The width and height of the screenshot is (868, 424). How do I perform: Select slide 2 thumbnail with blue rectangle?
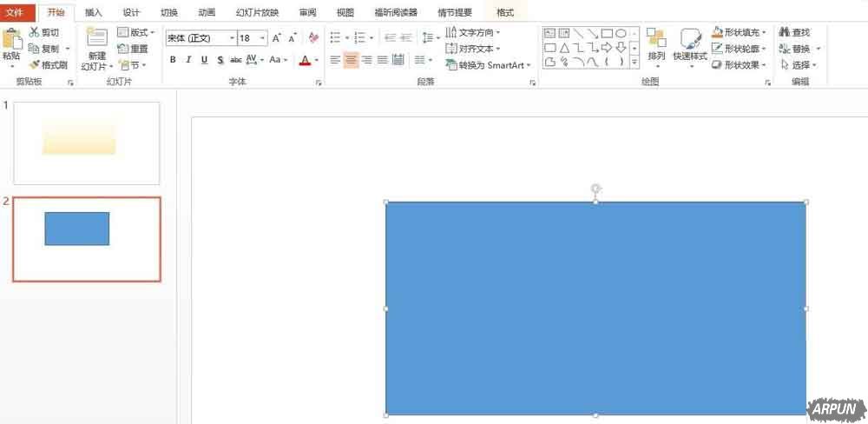[x=87, y=239]
